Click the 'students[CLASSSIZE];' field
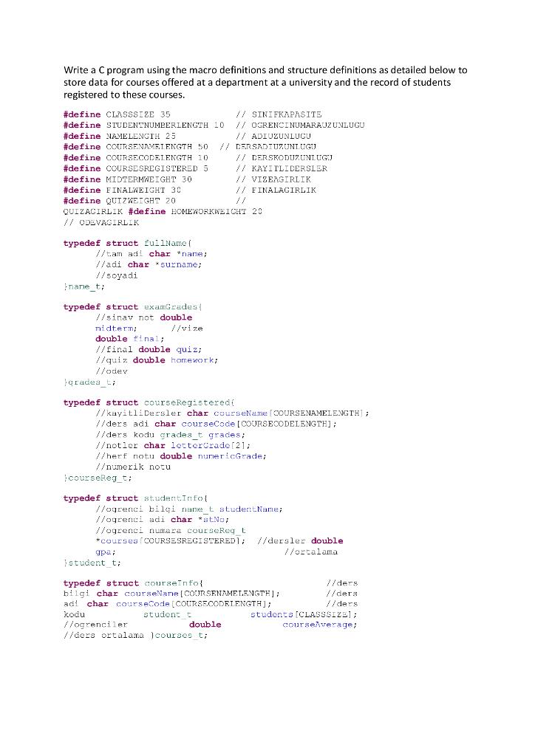This screenshot has width=535, height=756. [304, 614]
